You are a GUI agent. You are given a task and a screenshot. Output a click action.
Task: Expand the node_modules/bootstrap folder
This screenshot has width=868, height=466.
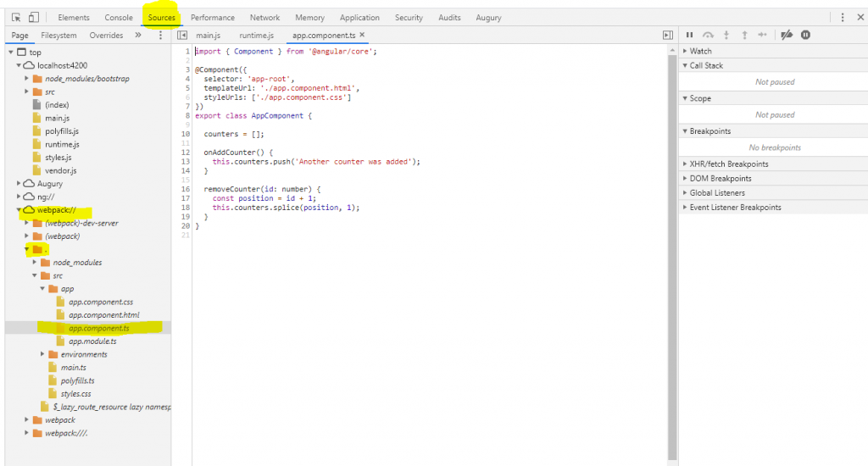pos(26,79)
